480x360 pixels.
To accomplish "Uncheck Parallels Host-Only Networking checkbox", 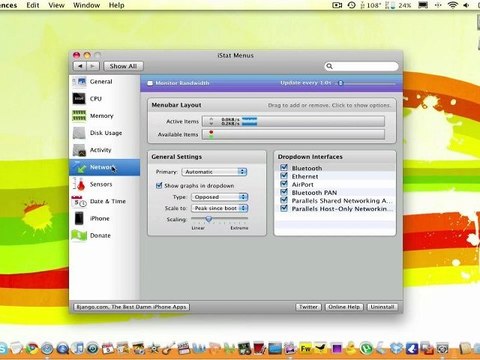I will click(284, 208).
